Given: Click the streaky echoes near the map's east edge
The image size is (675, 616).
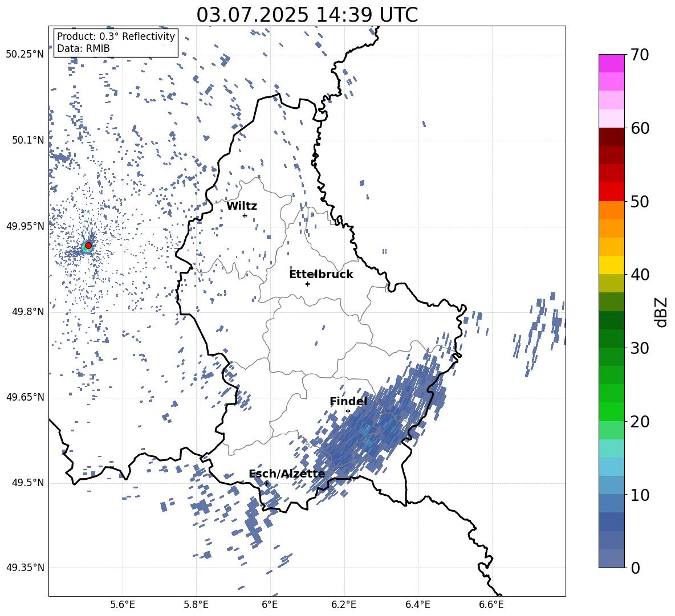Looking at the screenshot, I should [540, 333].
